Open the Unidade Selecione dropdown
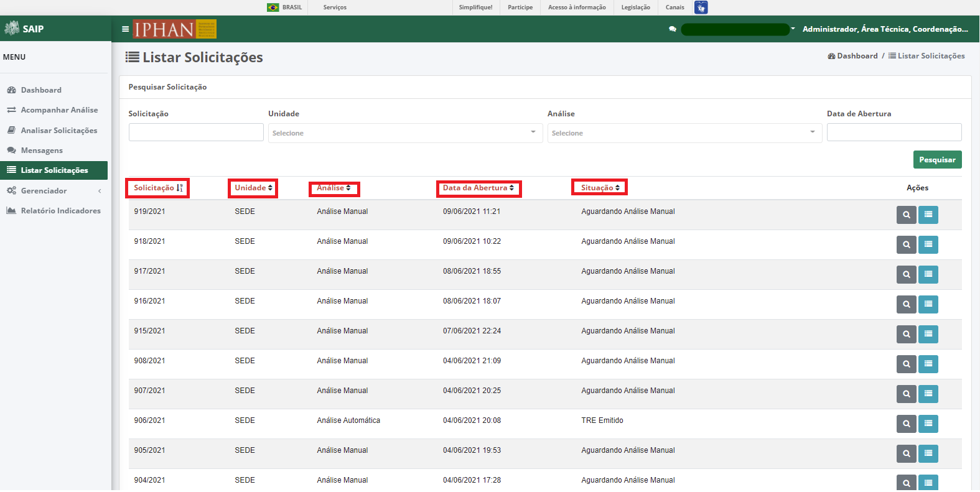This screenshot has height=492, width=980. [x=406, y=133]
